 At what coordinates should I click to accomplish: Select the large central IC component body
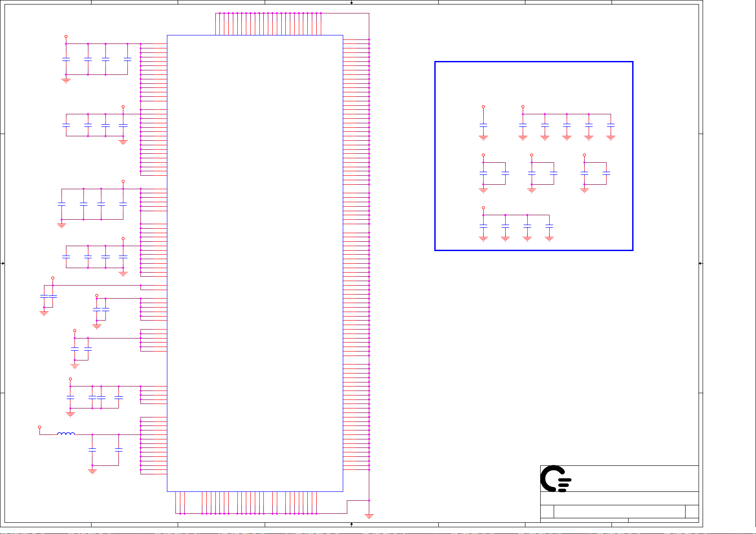click(x=255, y=263)
